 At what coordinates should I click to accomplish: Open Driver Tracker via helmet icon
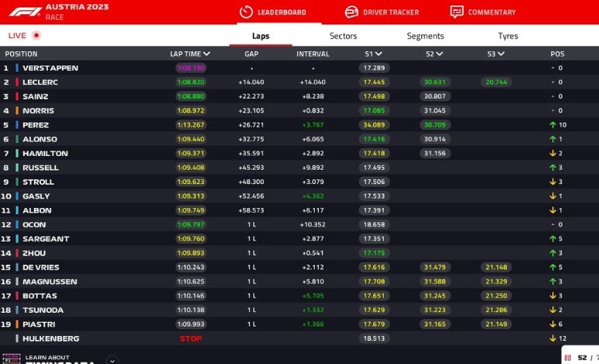[351, 12]
